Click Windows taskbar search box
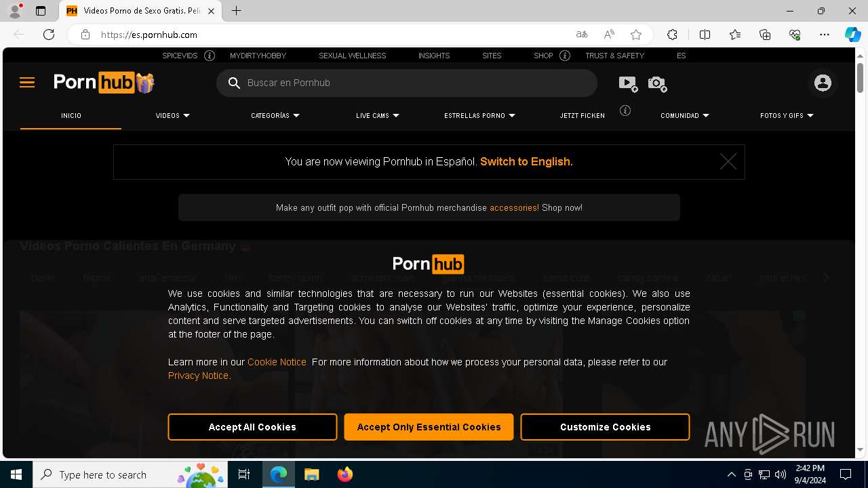Image resolution: width=868 pixels, height=488 pixels. (130, 474)
